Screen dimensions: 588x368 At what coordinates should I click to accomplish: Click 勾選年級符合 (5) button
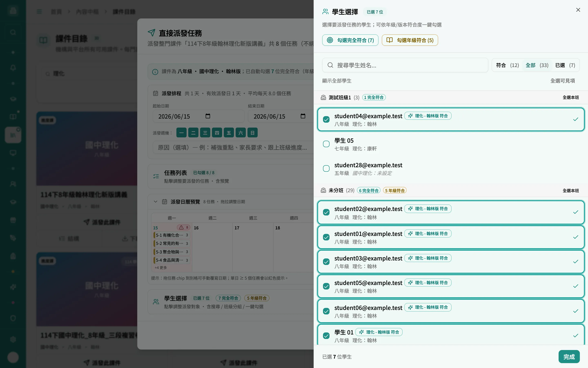click(410, 40)
